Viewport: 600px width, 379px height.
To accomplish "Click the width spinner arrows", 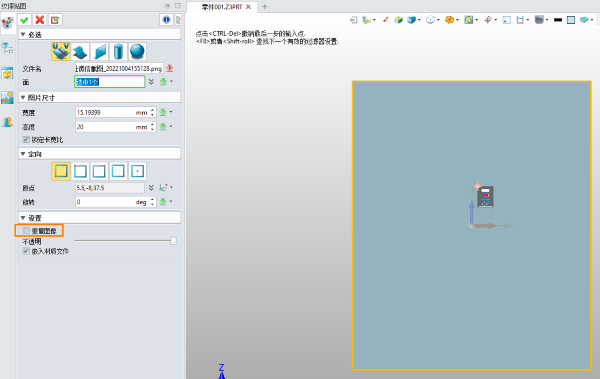I will click(152, 112).
